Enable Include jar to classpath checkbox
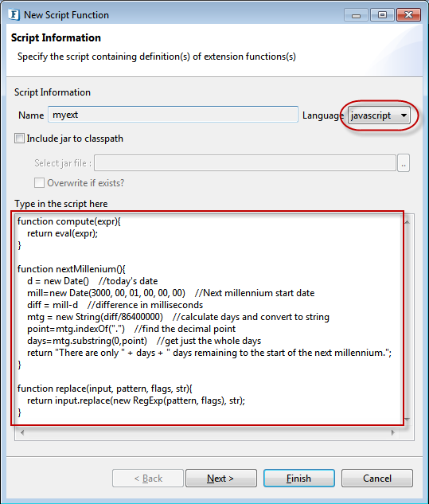 click(19, 139)
